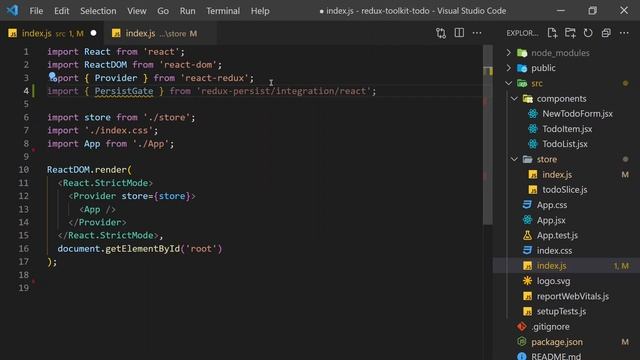This screenshot has height=360, width=640.
Task: Switch to index.js src tab
Action: pos(51,33)
